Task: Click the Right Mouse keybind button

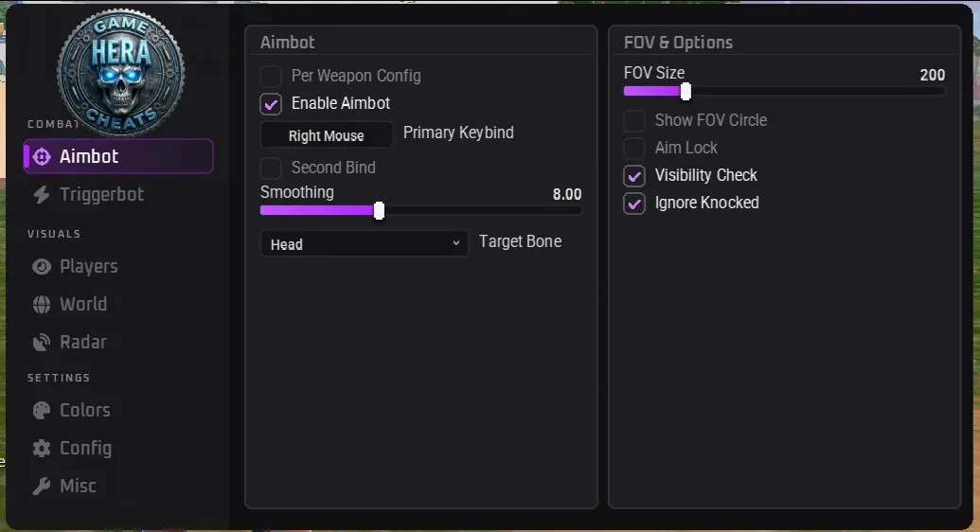Action: pos(327,135)
